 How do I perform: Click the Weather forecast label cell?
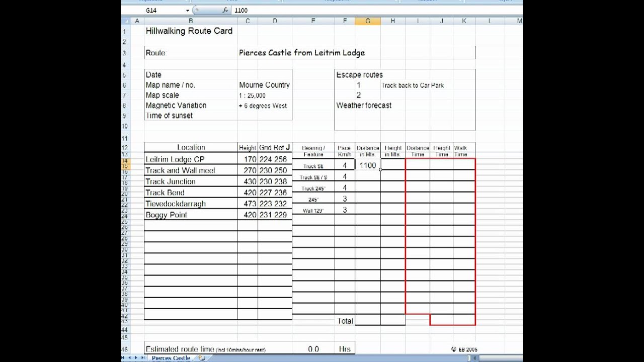point(364,105)
